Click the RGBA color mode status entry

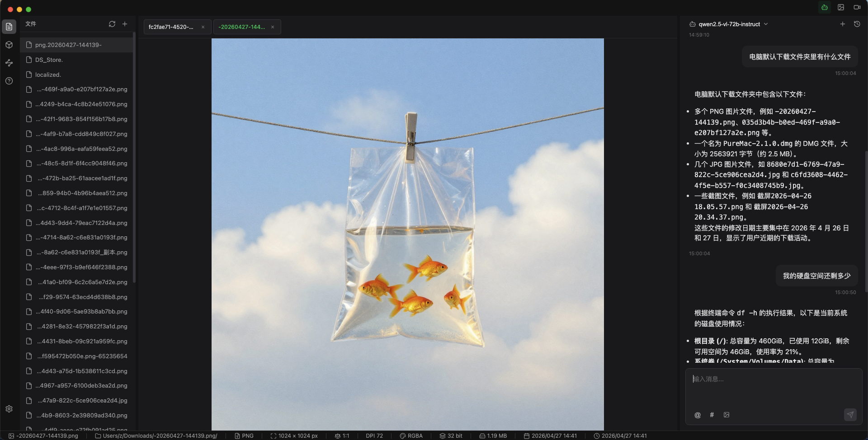coord(411,436)
